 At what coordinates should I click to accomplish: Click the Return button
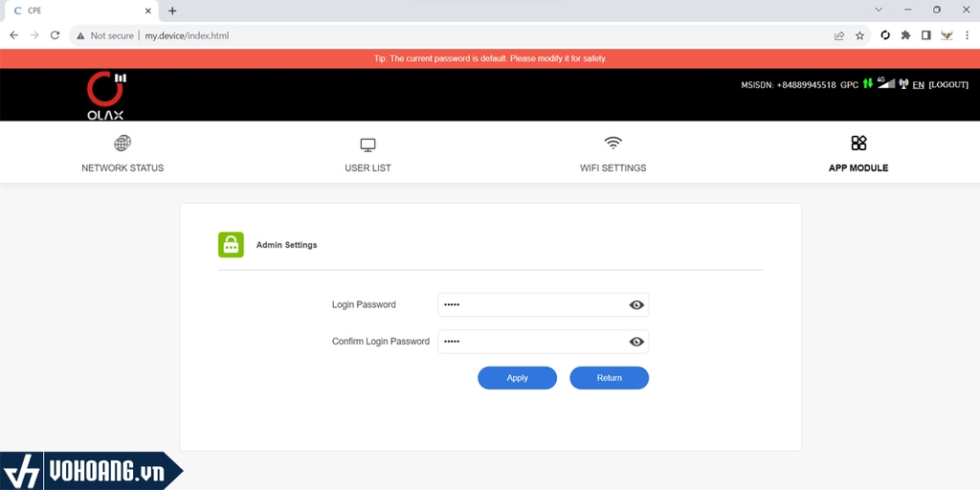tap(610, 378)
